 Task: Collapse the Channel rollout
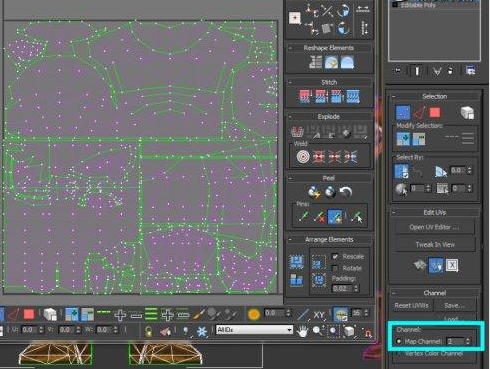click(x=394, y=293)
